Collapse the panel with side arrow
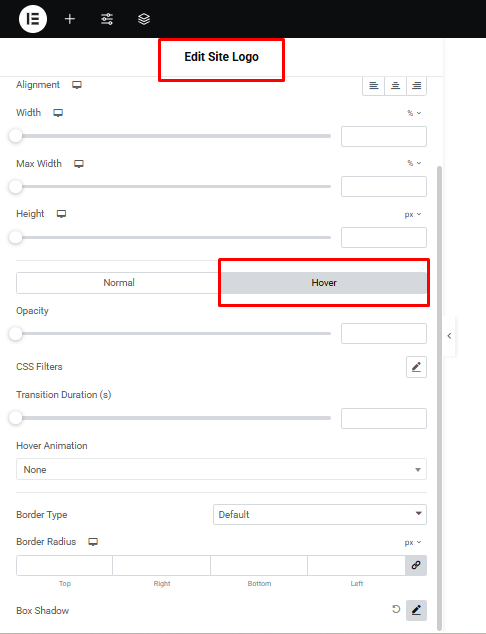This screenshot has width=486, height=634. [x=449, y=336]
